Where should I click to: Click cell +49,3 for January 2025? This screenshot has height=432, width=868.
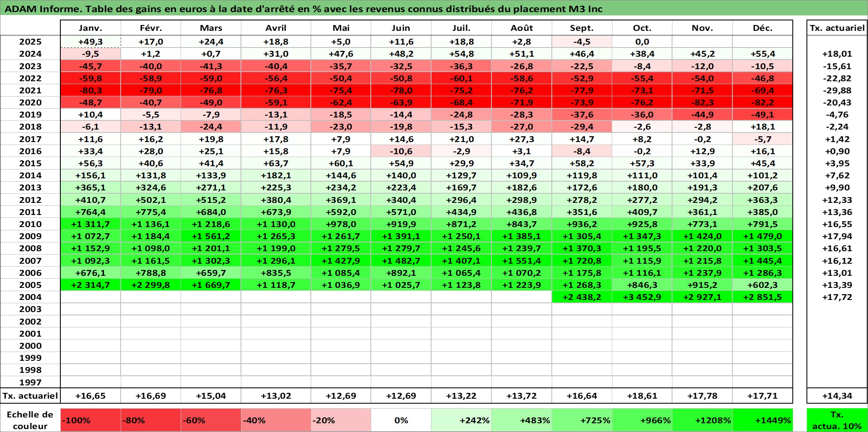(x=90, y=42)
